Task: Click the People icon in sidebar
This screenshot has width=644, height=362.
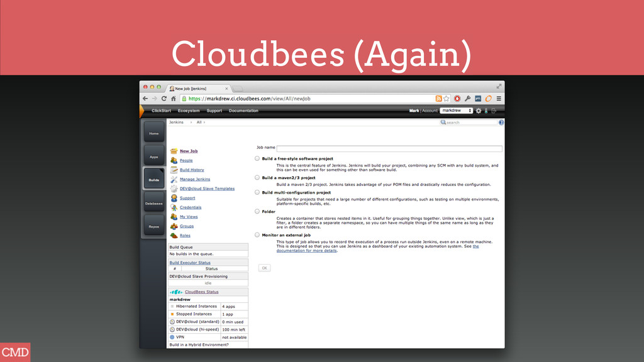Action: tap(174, 160)
